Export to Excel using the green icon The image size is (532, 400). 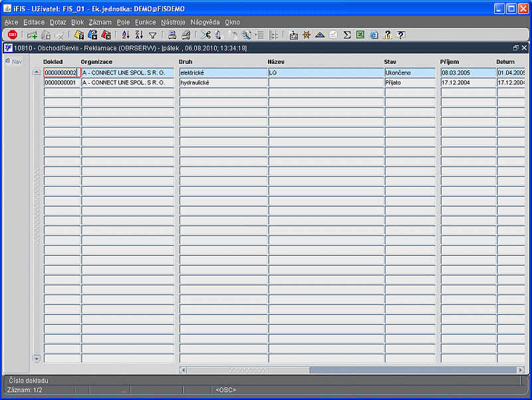[360, 35]
